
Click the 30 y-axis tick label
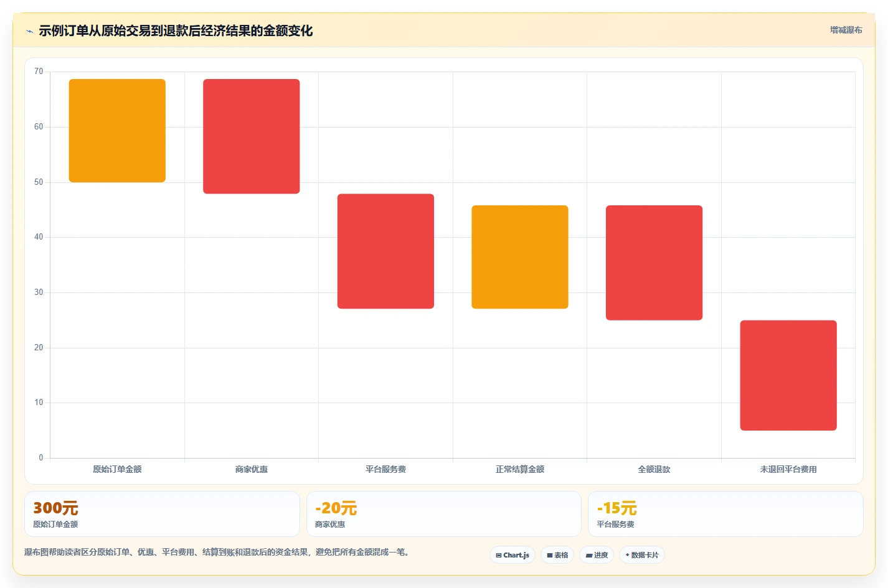[39, 292]
